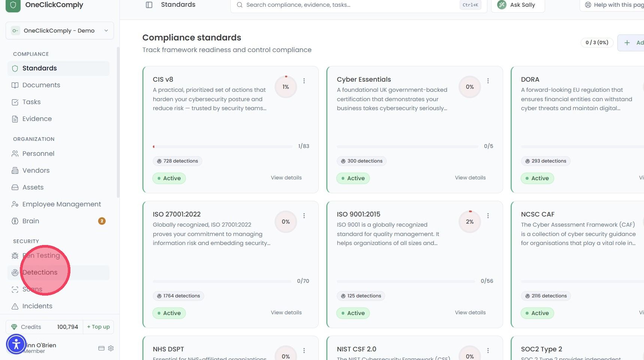The image size is (644, 360).
Task: Expand the OneClickComply - Demo organization dropdown
Action: pos(60,30)
